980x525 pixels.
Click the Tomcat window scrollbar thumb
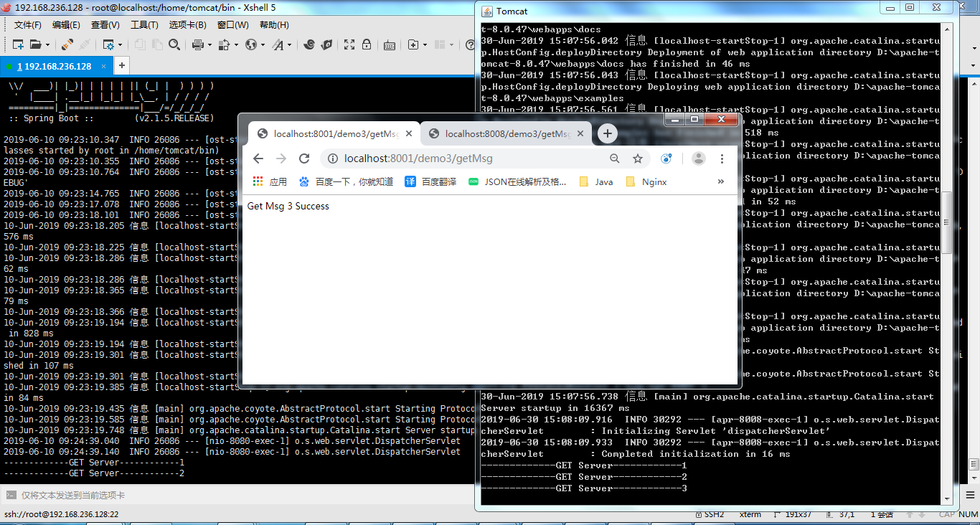[947, 222]
